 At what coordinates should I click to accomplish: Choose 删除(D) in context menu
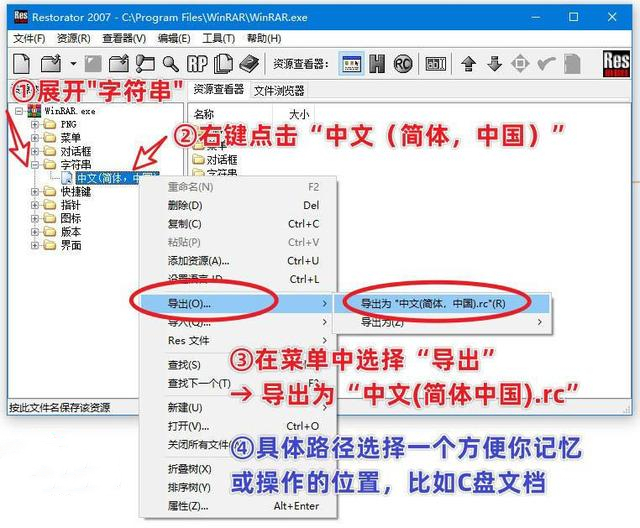239,205
